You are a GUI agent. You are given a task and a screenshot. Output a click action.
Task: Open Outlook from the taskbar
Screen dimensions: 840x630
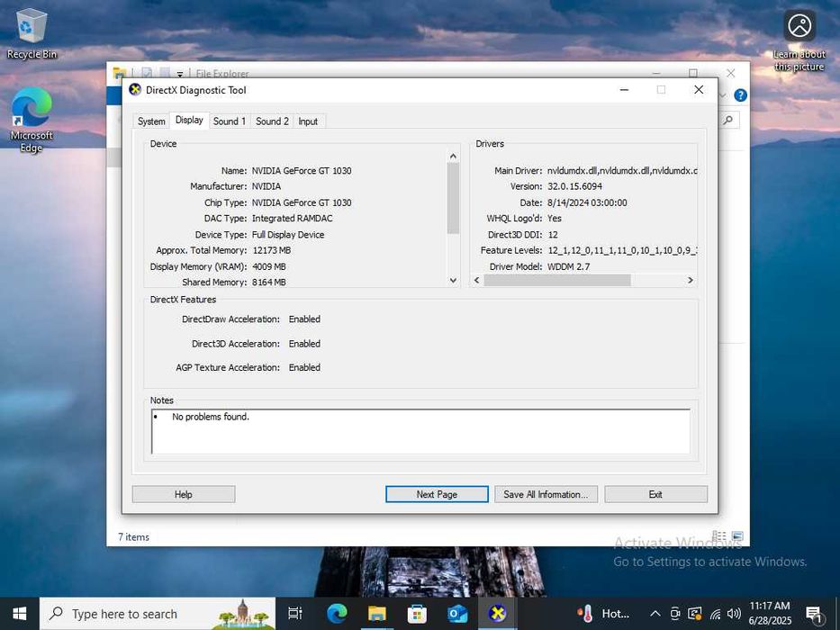point(457,614)
